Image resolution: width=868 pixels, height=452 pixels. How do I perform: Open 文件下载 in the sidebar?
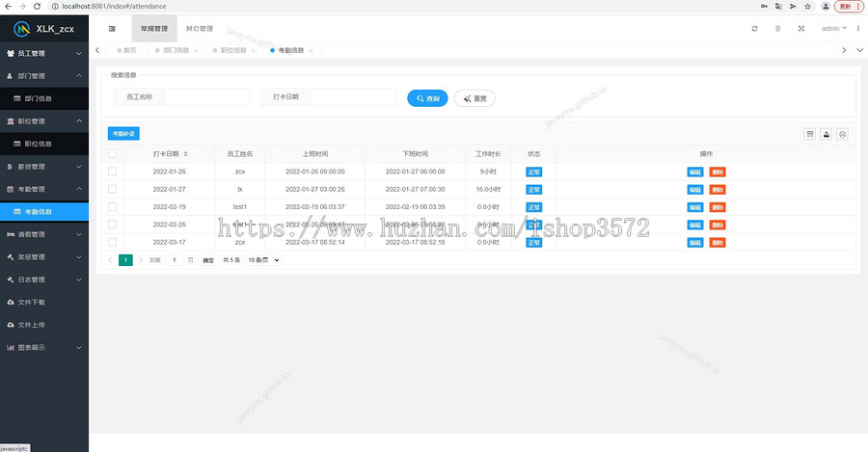44,302
